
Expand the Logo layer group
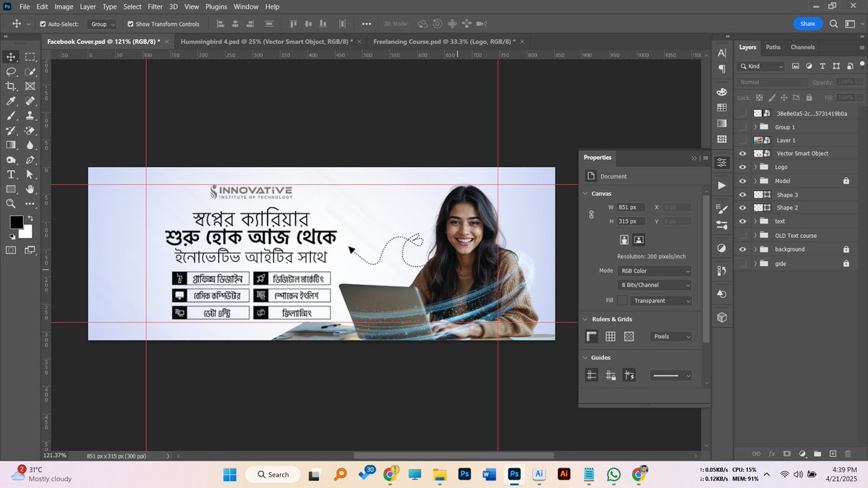(x=755, y=167)
